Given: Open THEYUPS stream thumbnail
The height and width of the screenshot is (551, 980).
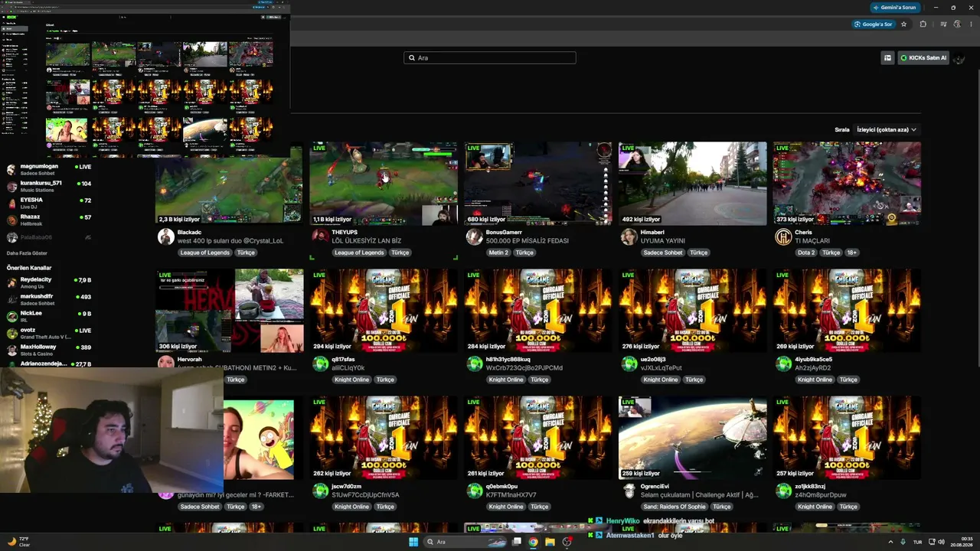Looking at the screenshot, I should (384, 184).
